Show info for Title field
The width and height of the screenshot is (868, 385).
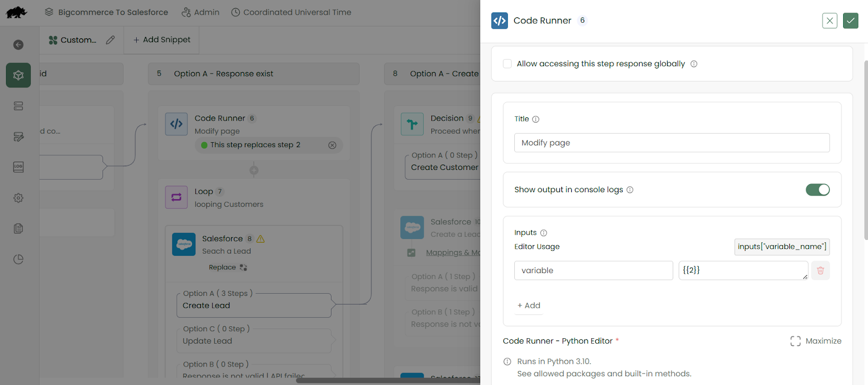point(536,119)
